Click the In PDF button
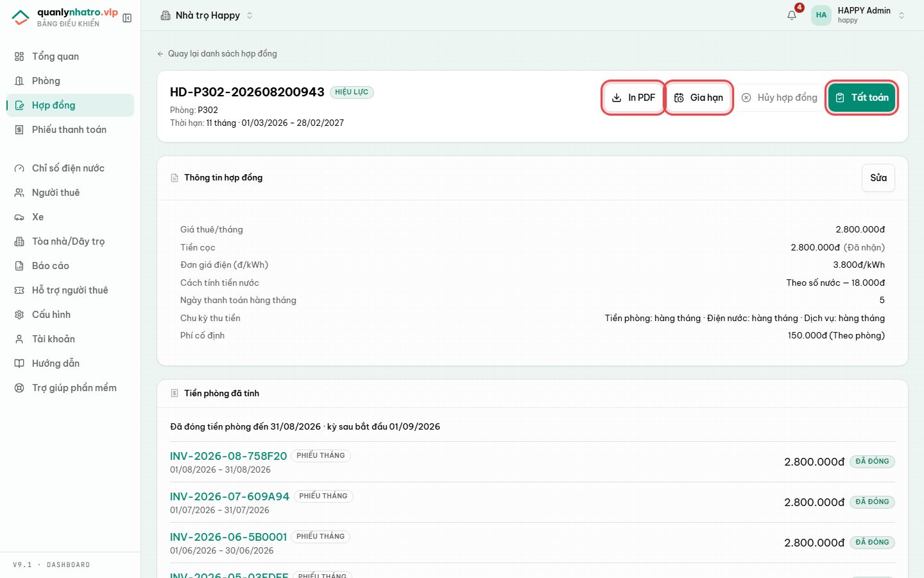Image resolution: width=924 pixels, height=578 pixels. tap(633, 98)
